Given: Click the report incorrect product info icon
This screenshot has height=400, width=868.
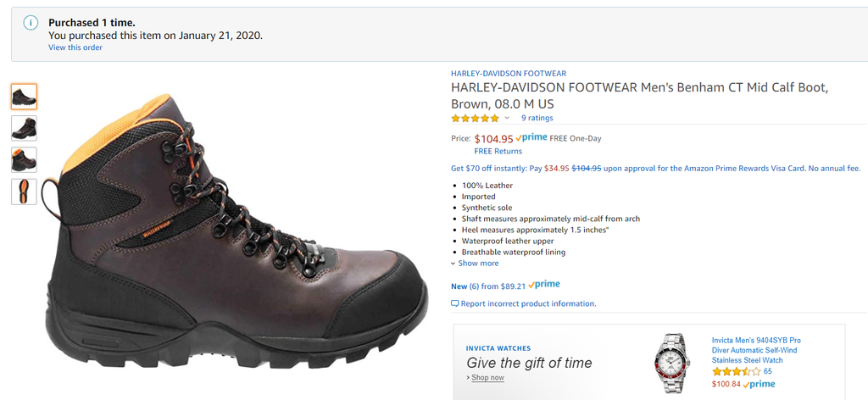Looking at the screenshot, I should coord(455,303).
